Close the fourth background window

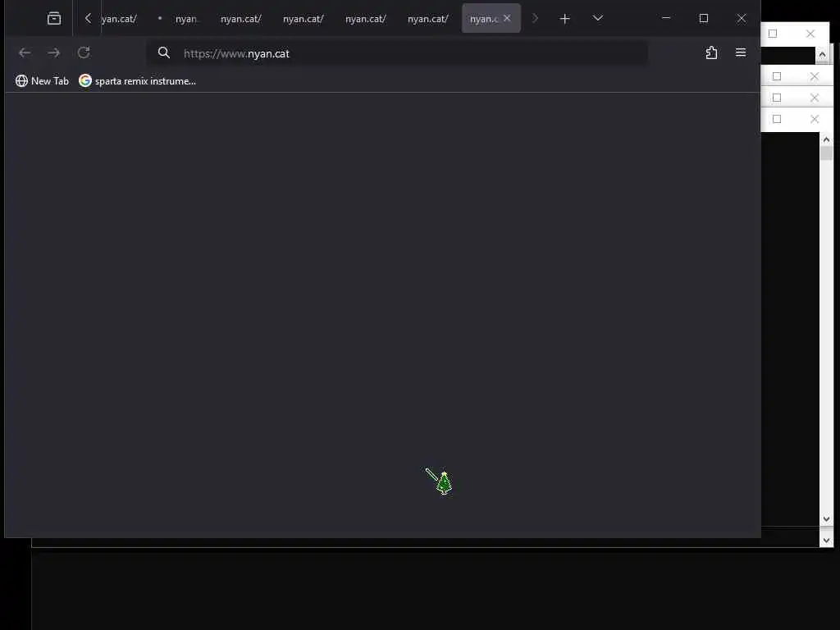[815, 119]
